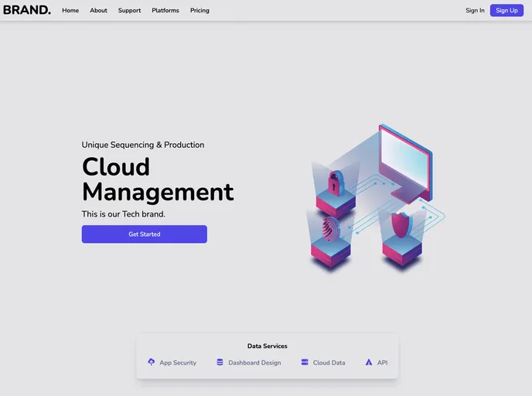This screenshot has width=532, height=396.
Task: Click the App Security cloud icon
Action: (x=152, y=362)
